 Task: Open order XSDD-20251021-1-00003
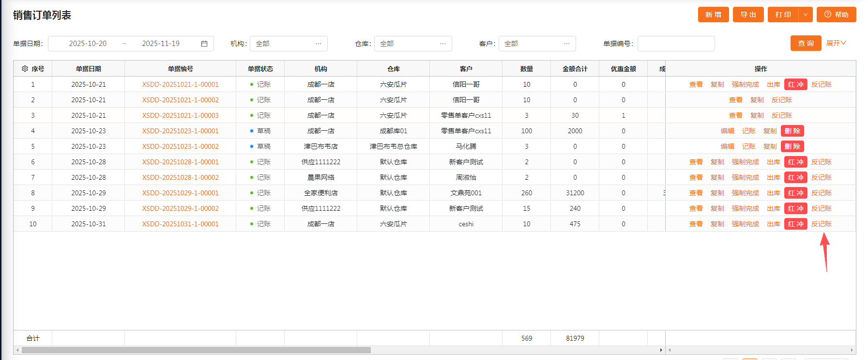pos(180,115)
